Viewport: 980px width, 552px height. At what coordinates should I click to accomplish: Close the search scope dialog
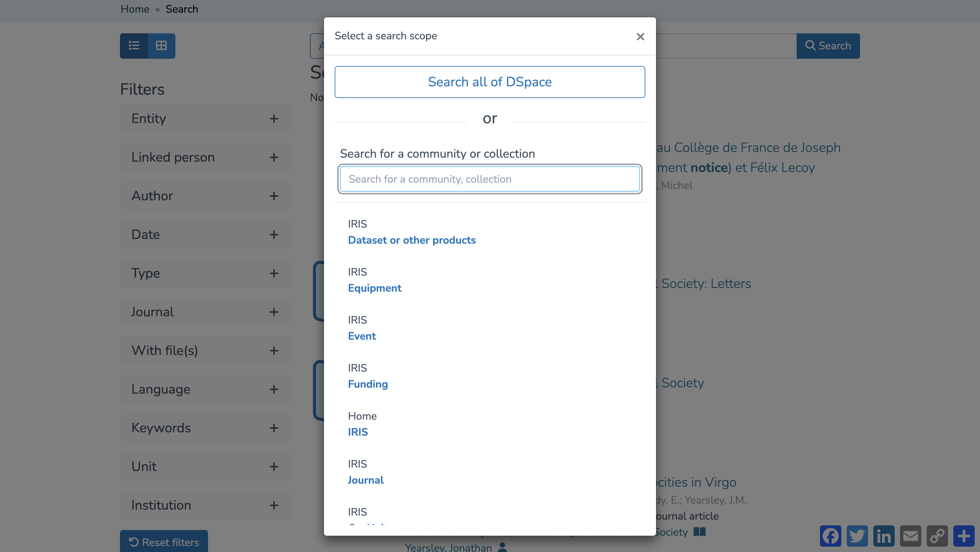point(640,37)
